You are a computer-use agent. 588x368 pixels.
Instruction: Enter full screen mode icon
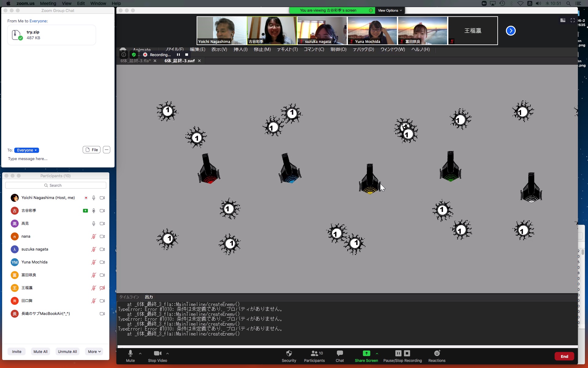coord(572,20)
